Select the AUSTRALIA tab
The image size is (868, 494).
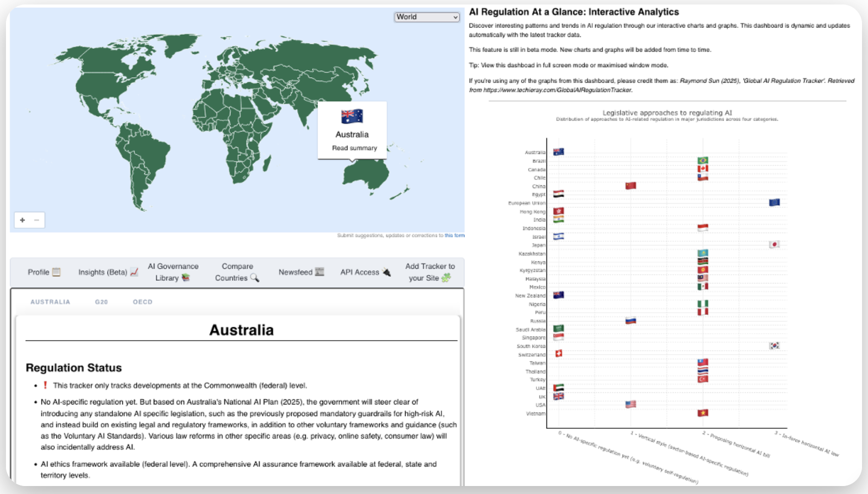point(50,302)
